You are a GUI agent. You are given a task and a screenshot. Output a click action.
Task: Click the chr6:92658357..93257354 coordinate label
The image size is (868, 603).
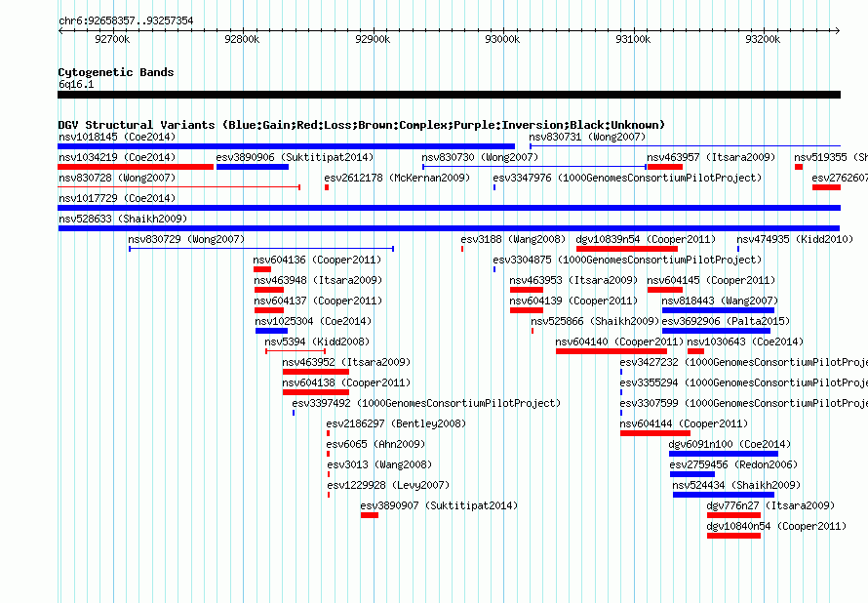(x=126, y=20)
